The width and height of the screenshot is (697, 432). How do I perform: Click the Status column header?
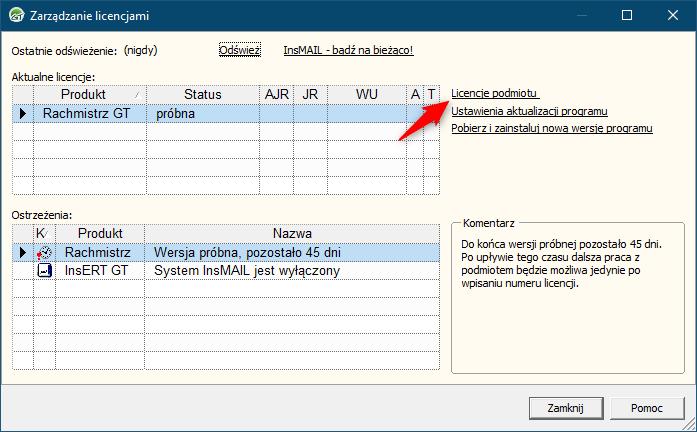click(202, 94)
